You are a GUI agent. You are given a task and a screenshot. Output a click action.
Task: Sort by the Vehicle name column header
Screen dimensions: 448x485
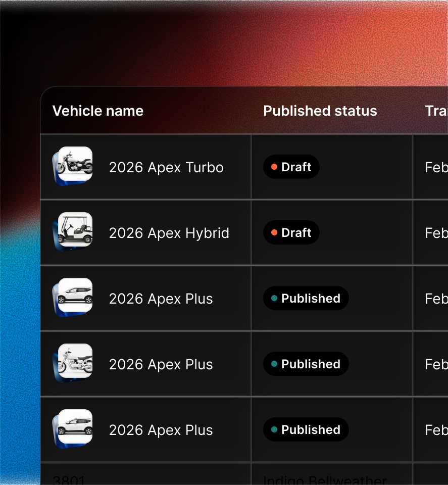pos(98,111)
